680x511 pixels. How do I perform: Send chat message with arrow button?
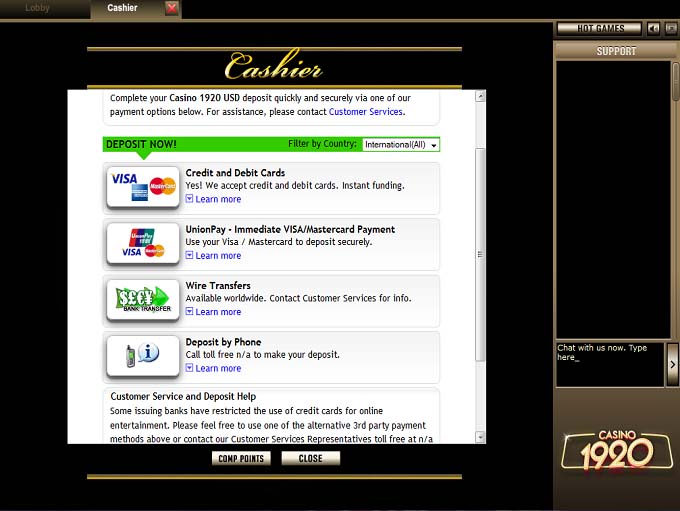click(672, 365)
